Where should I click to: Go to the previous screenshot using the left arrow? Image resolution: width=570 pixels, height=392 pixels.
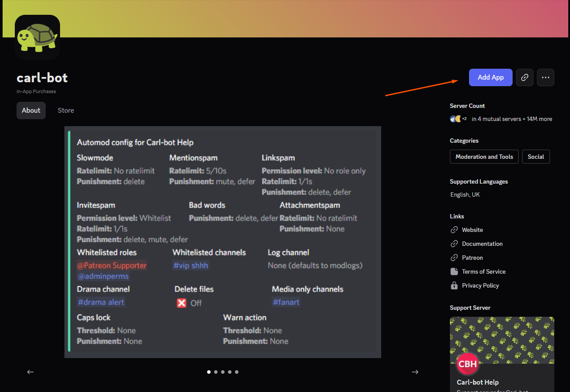[30, 372]
